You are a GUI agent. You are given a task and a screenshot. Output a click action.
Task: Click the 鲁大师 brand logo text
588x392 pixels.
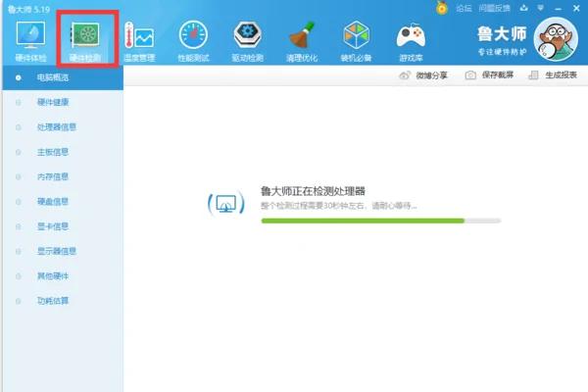(x=502, y=34)
